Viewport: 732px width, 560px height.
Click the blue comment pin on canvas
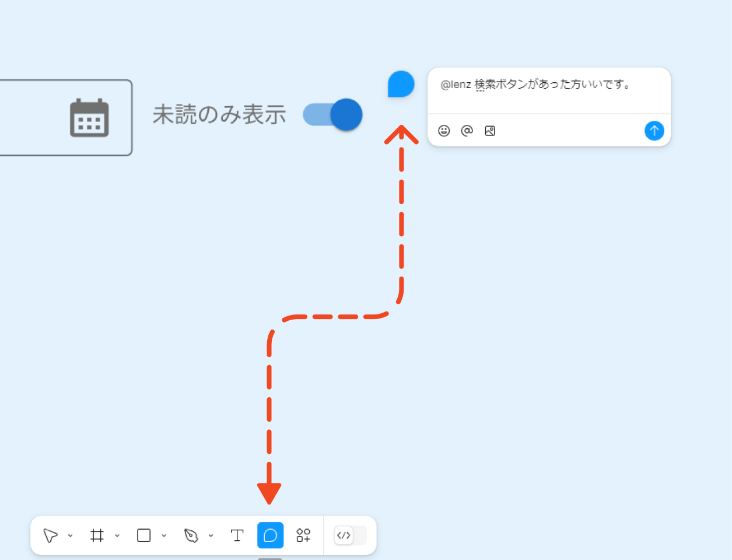401,84
